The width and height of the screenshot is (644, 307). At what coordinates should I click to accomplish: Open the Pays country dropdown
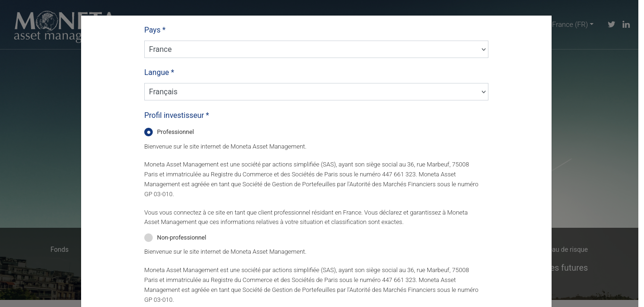[x=316, y=50]
